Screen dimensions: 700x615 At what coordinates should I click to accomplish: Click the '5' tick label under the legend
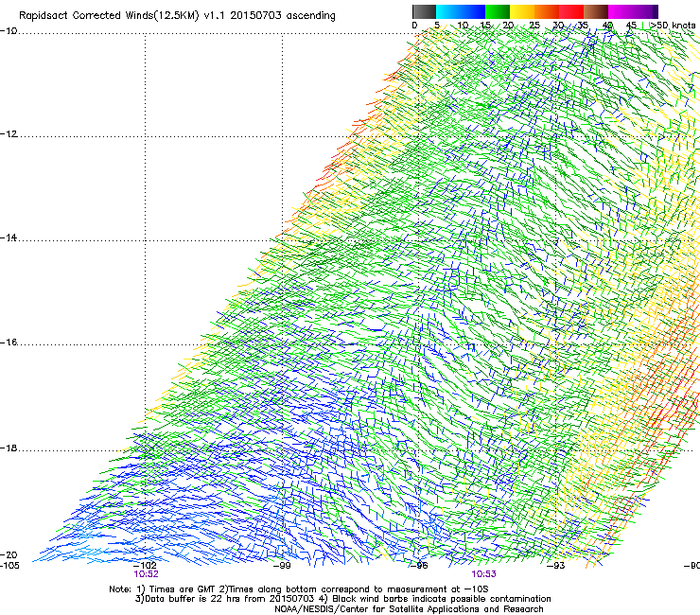point(437,26)
